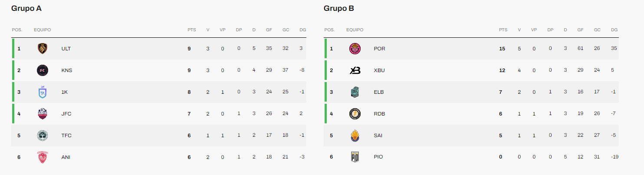Open the ANI team crest
The height and width of the screenshot is (175, 644).
(x=42, y=157)
